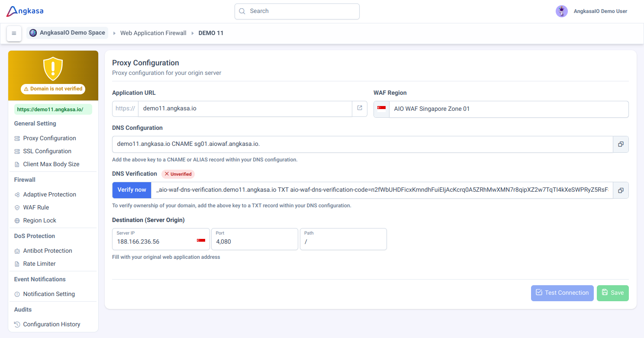Focus the Search field
Viewport: 644px width, 338px height.
point(297,11)
